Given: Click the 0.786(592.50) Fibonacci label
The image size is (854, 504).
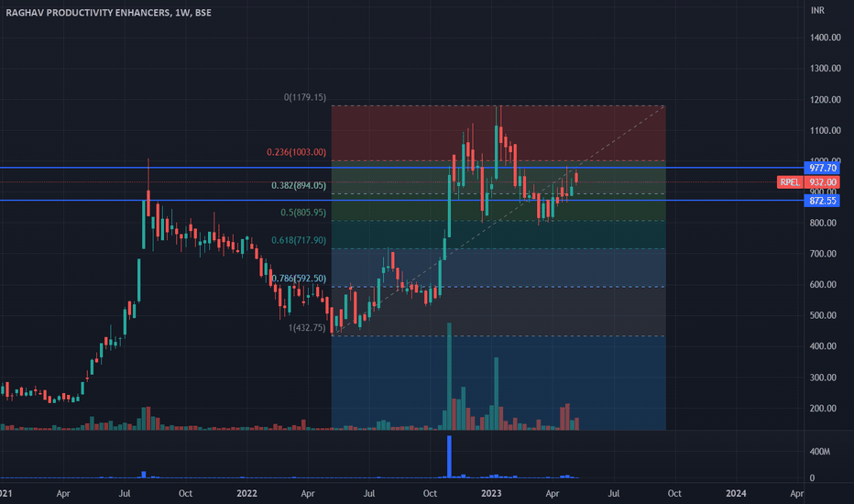Looking at the screenshot, I should (x=299, y=279).
